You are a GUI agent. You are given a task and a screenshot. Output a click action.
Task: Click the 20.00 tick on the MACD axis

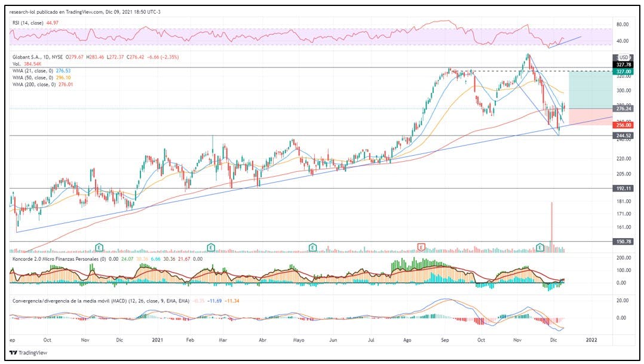622,300
